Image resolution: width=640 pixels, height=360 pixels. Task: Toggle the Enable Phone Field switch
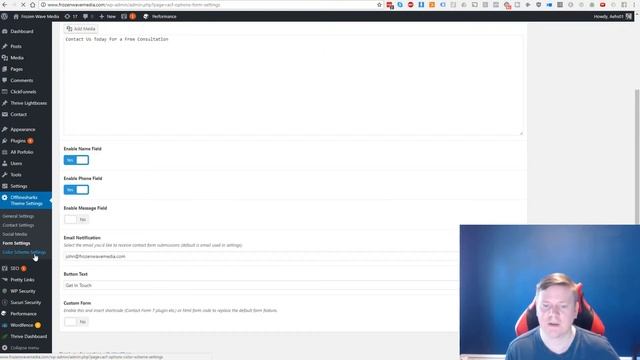coord(76,190)
